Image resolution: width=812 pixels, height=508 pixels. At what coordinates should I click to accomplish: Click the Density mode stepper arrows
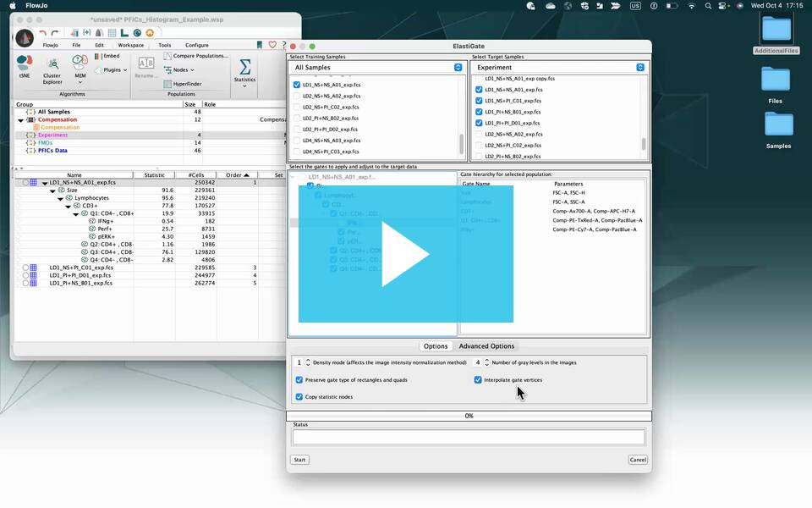click(x=308, y=362)
